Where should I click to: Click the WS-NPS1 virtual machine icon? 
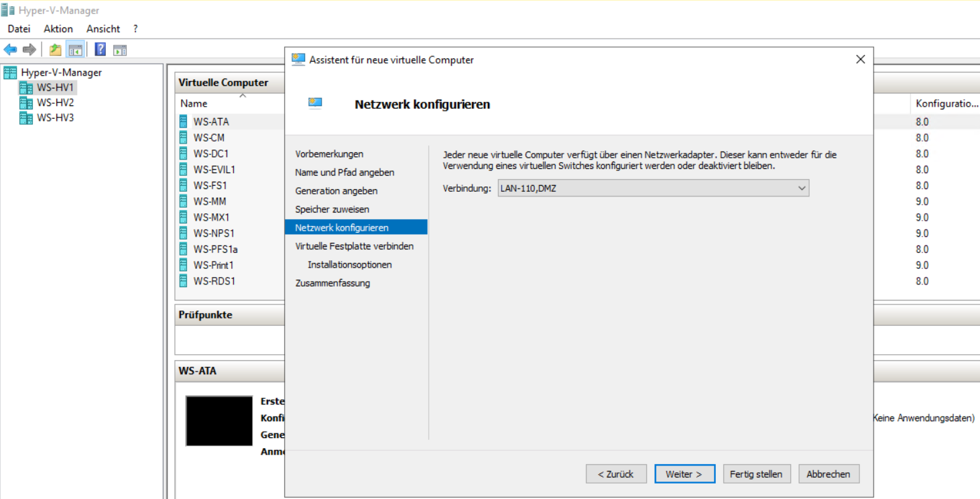tap(184, 233)
